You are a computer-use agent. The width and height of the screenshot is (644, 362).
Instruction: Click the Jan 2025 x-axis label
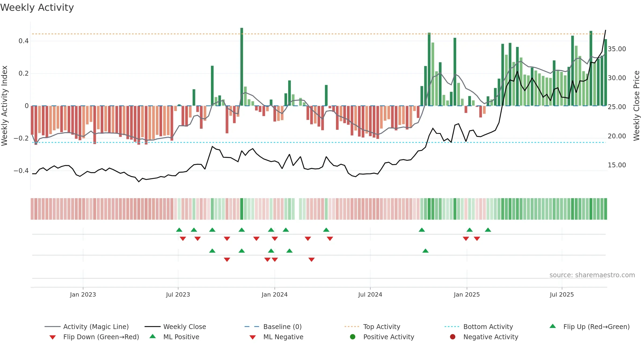(x=467, y=294)
